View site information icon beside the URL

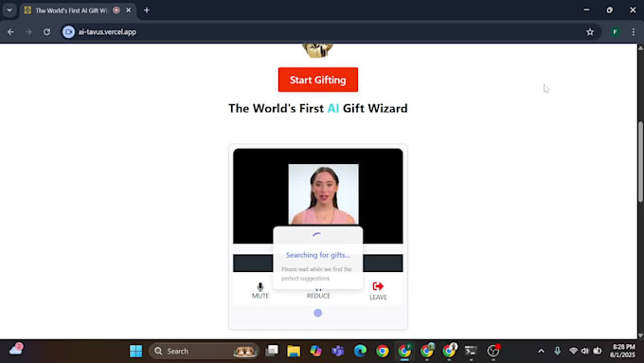pos(68,31)
